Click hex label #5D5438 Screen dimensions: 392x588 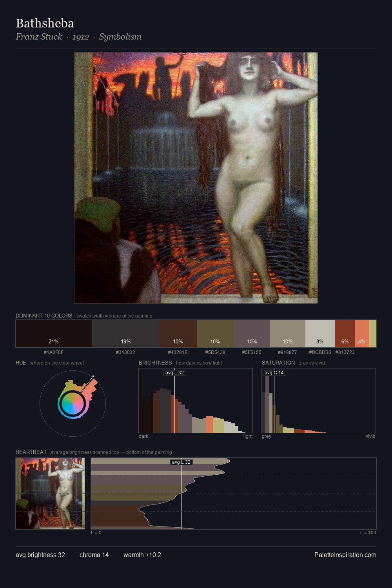pos(215,352)
